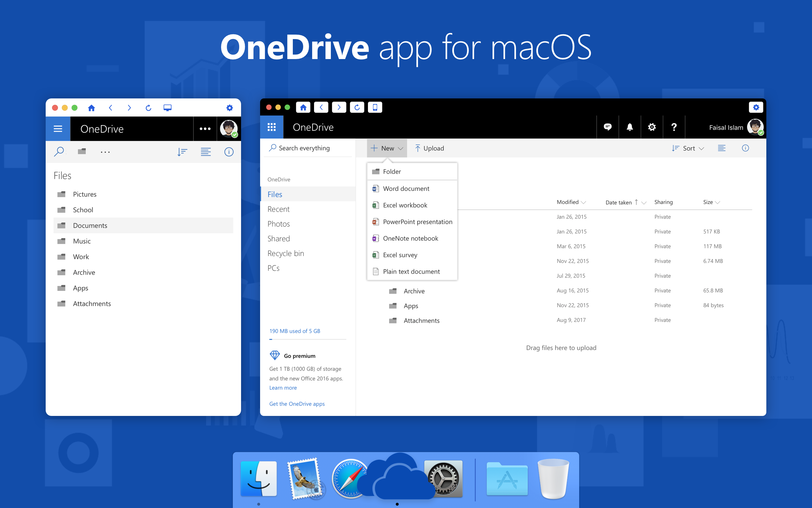Viewport: 812px width, 508px height.
Task: Click Get the OneDrive apps link
Action: point(297,404)
